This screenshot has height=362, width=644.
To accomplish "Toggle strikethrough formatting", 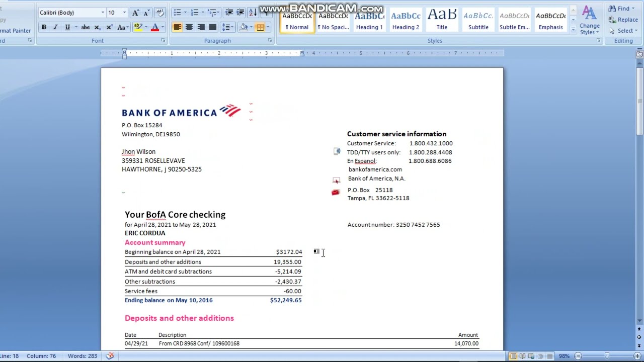I will coord(86,27).
